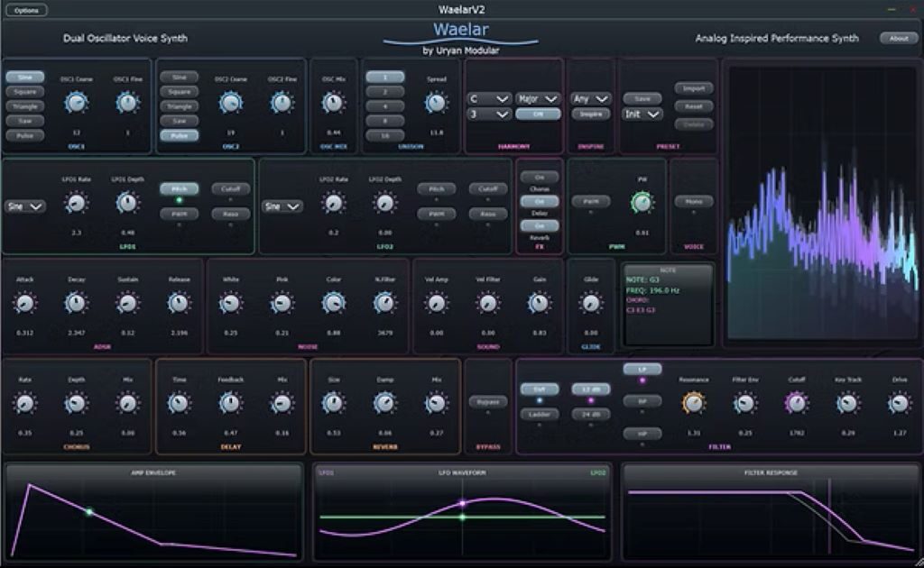Click the About button
Image resolution: width=924 pixels, height=568 pixels.
(x=899, y=39)
